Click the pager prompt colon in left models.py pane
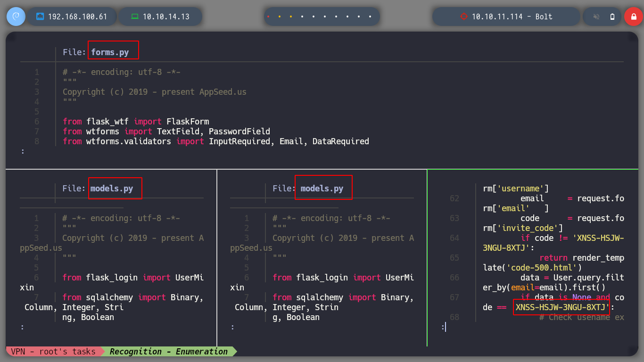 point(22,327)
